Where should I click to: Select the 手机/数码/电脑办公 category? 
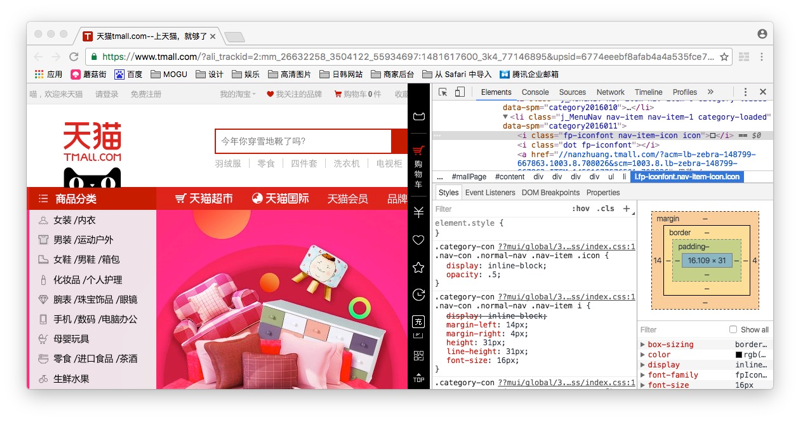[x=95, y=319]
